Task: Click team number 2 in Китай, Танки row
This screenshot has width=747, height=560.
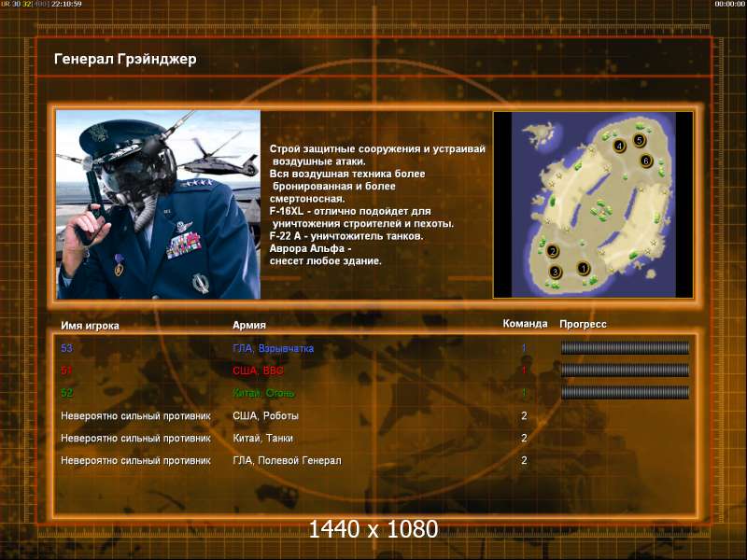Action: 524,438
